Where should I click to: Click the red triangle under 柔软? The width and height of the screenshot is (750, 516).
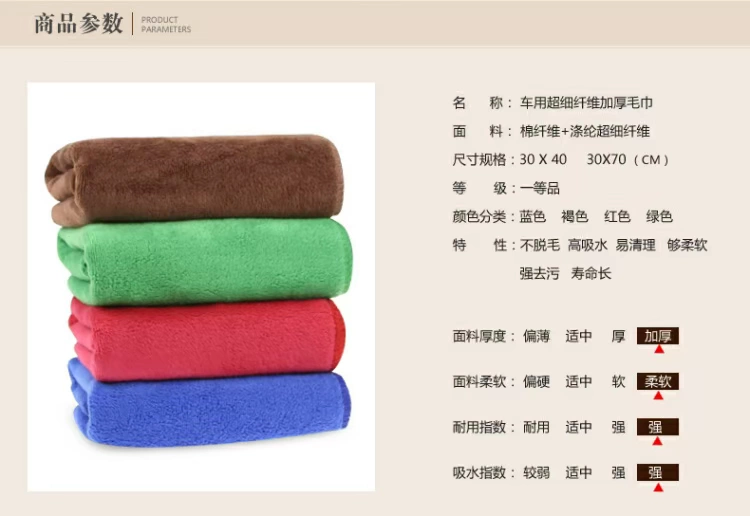coord(659,395)
